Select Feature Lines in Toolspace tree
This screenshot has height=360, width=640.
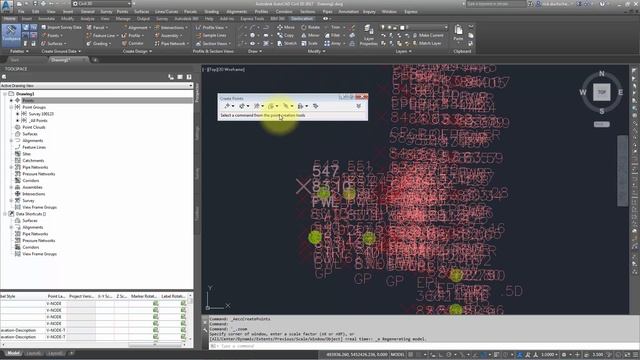pyautogui.click(x=34, y=147)
